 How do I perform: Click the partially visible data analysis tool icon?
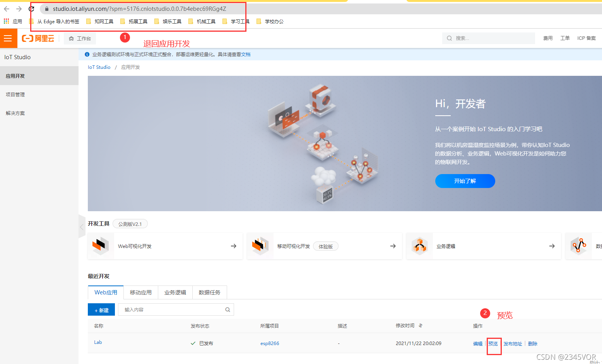(x=579, y=246)
